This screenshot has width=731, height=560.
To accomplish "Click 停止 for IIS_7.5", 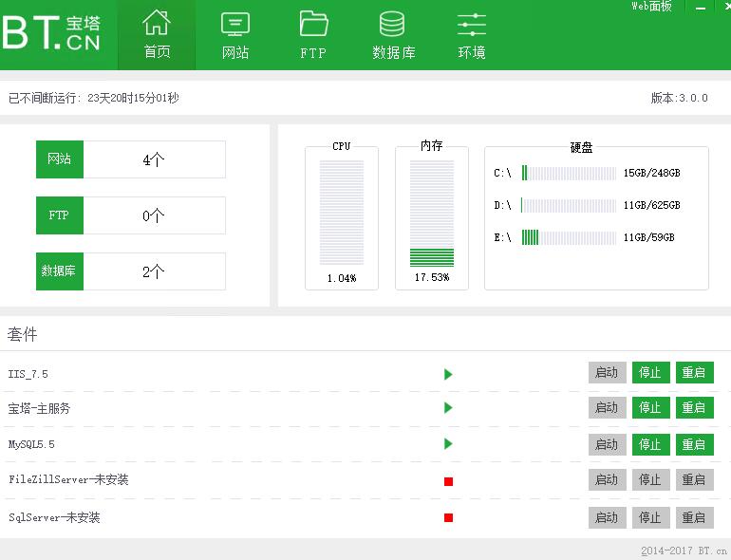I will 651,373.
